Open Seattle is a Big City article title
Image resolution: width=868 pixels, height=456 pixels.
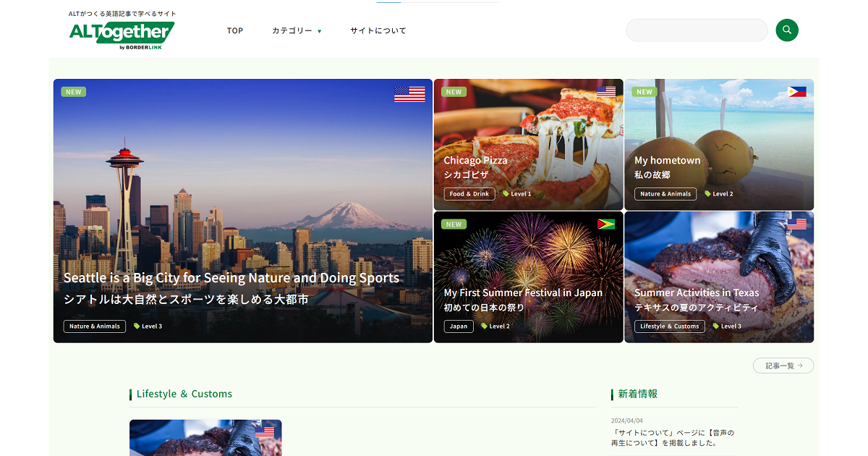[x=231, y=278]
